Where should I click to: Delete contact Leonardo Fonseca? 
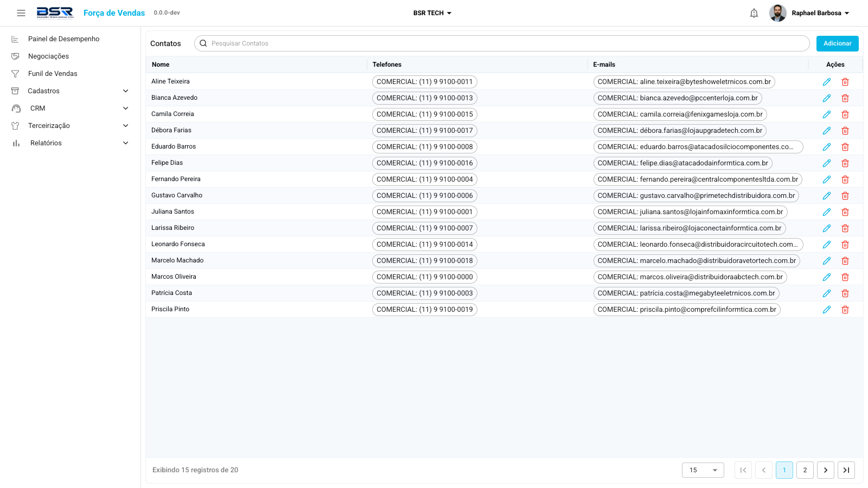pyautogui.click(x=845, y=245)
